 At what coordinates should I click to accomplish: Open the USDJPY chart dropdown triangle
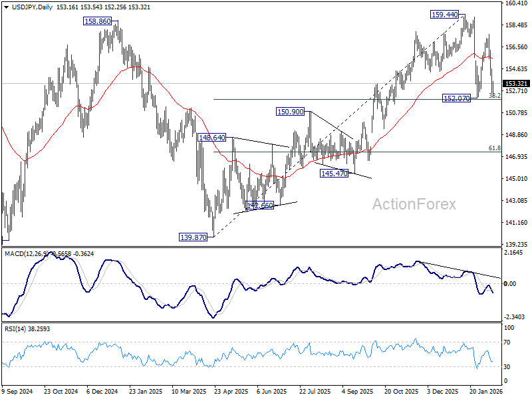(x=7, y=7)
